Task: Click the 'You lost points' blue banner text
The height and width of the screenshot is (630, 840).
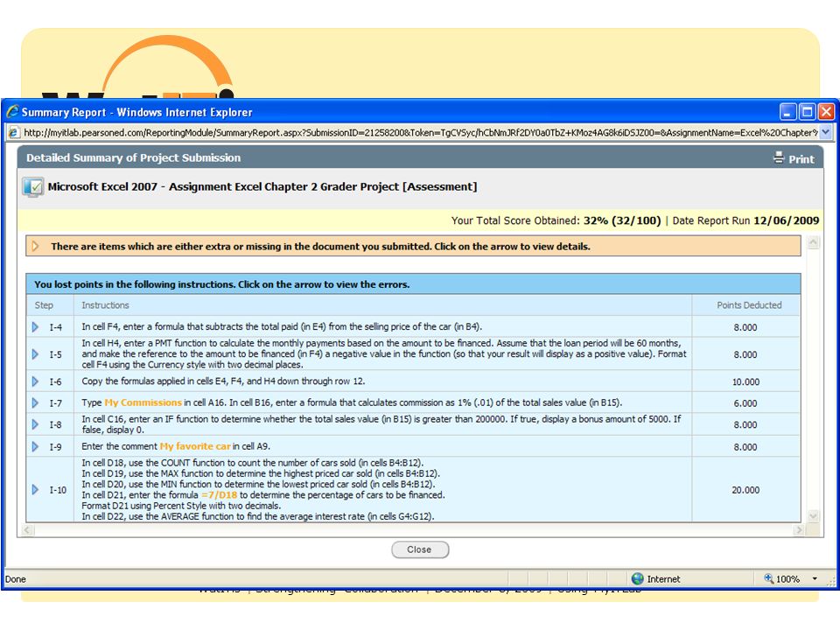Action: 221,284
